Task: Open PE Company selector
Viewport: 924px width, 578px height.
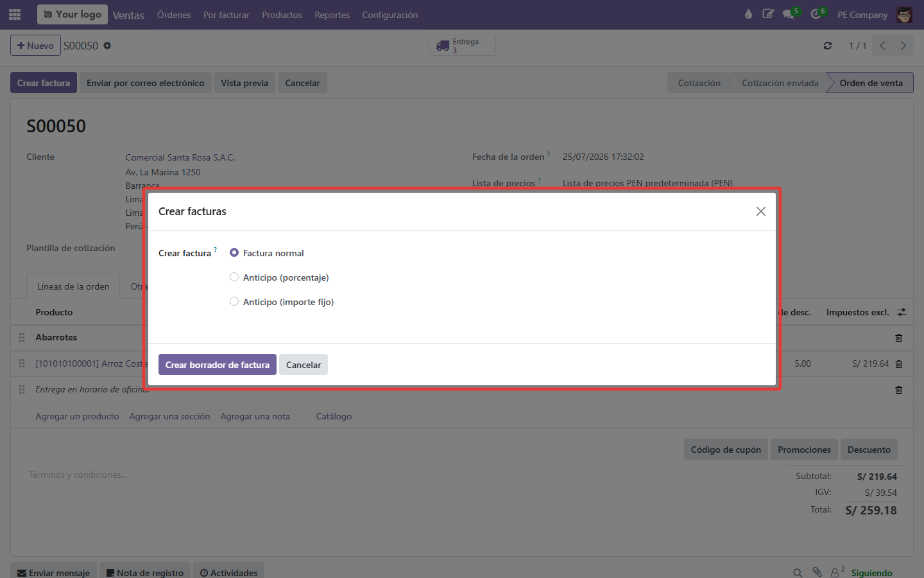Action: pos(862,15)
